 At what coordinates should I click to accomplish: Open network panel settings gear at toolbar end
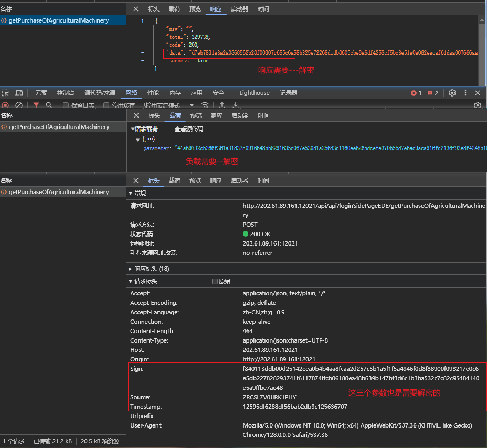tap(478, 105)
